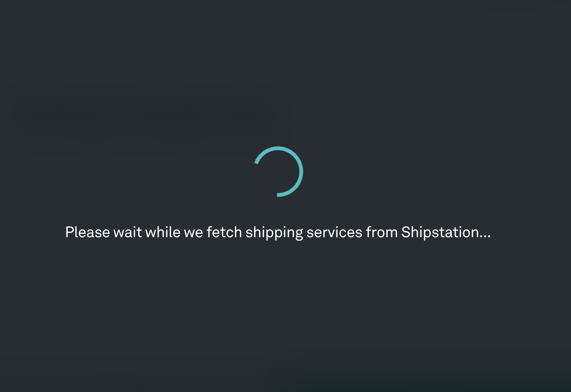Click the word "wait" in the loading message
Screen dimensions: 571x392
click(127, 232)
